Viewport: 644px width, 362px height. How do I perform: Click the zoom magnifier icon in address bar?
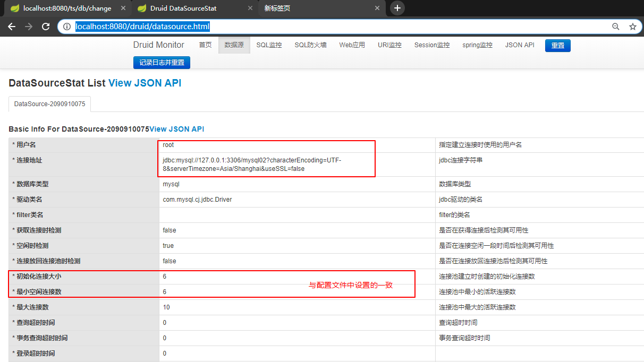[x=616, y=27]
